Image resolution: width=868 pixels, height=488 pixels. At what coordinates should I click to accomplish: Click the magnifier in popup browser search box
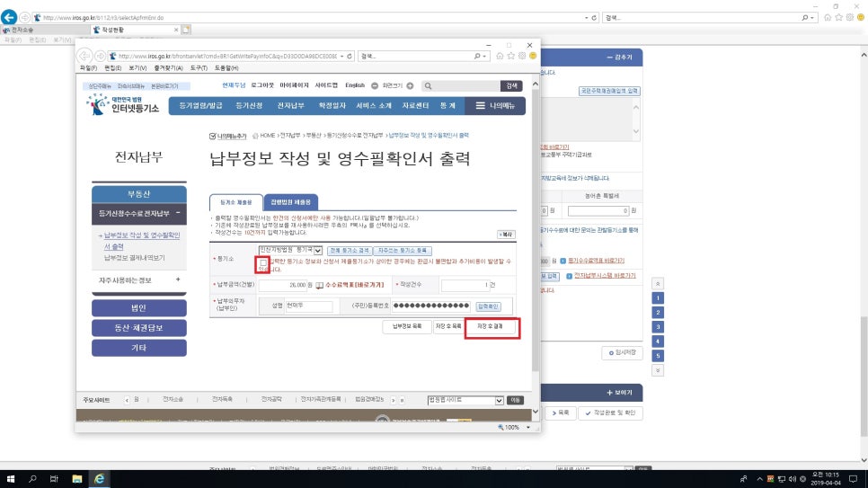pyautogui.click(x=477, y=56)
